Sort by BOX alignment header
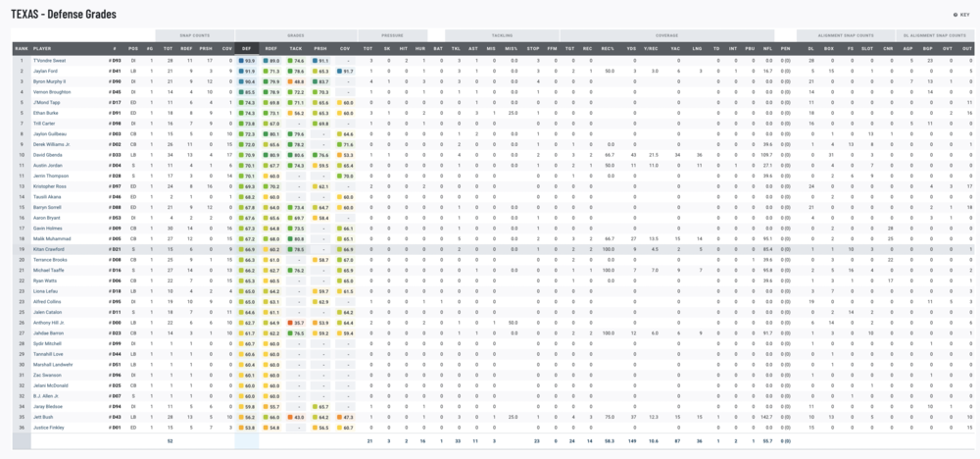Image resolution: width=980 pixels, height=459 pixels. click(829, 48)
